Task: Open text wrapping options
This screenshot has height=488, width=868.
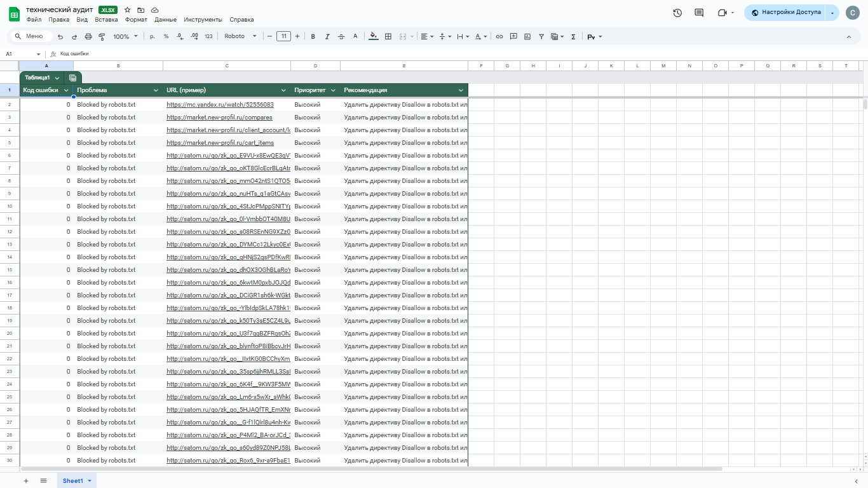Action: (x=462, y=37)
